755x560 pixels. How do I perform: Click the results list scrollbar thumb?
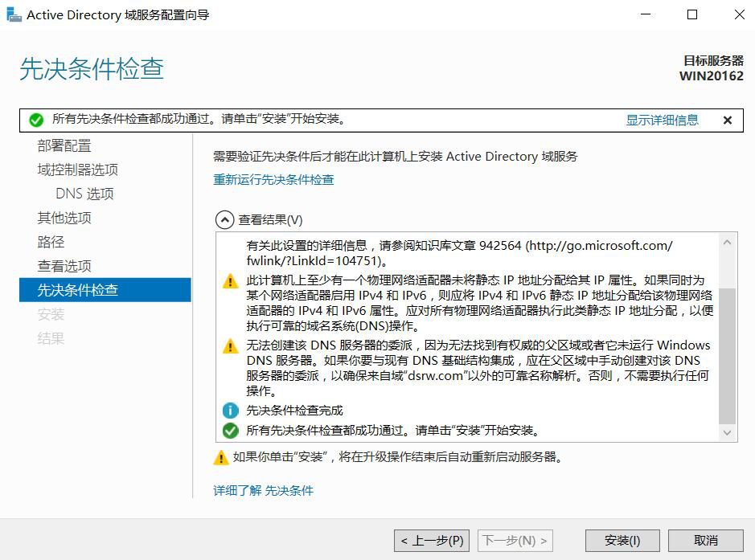727,356
